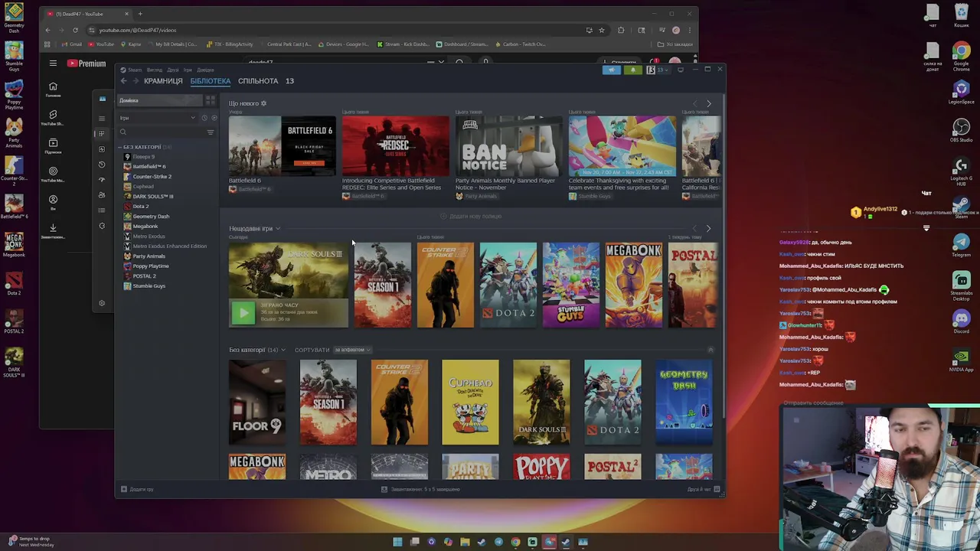Open the Logitech G HUB desktop icon
The height and width of the screenshot is (551, 980).
(x=961, y=171)
